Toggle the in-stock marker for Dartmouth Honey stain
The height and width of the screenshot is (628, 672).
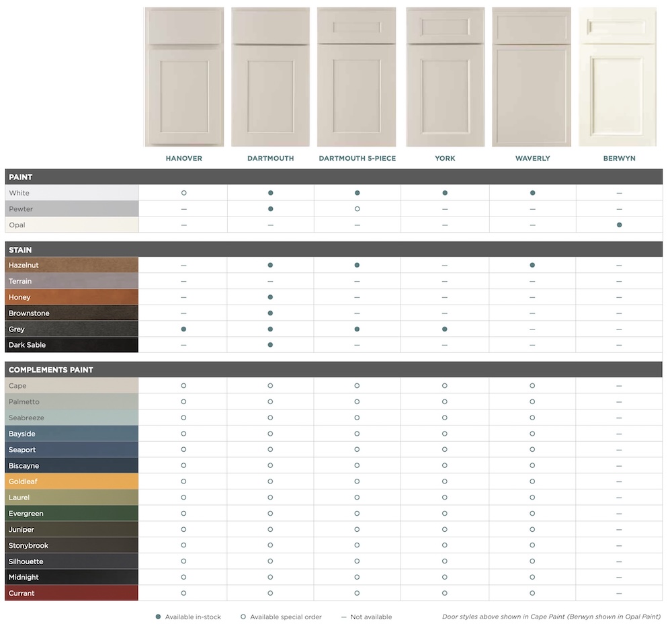click(270, 297)
